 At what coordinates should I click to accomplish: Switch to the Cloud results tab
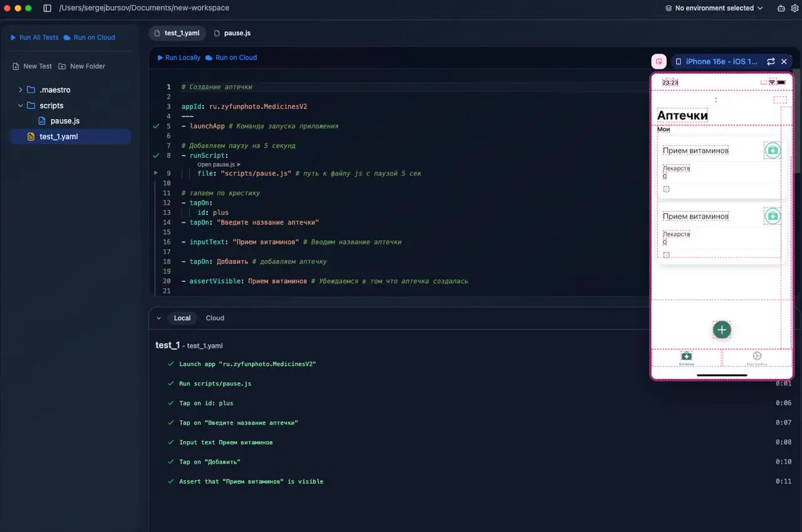(x=215, y=318)
